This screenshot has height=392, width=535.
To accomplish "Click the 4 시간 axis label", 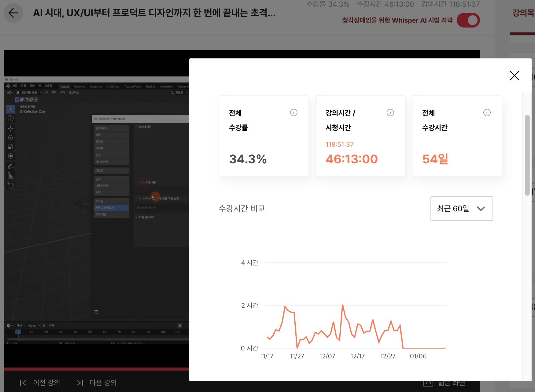I will click(249, 263).
